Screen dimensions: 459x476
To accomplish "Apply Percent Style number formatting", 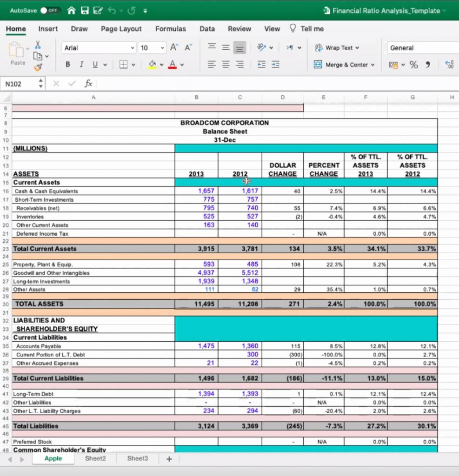I will coord(413,65).
